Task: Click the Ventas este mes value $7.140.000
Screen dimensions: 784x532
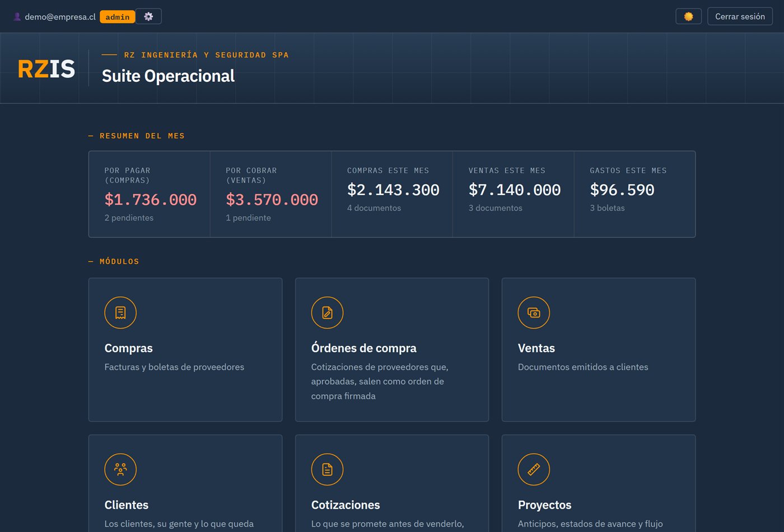Action: coord(515,190)
